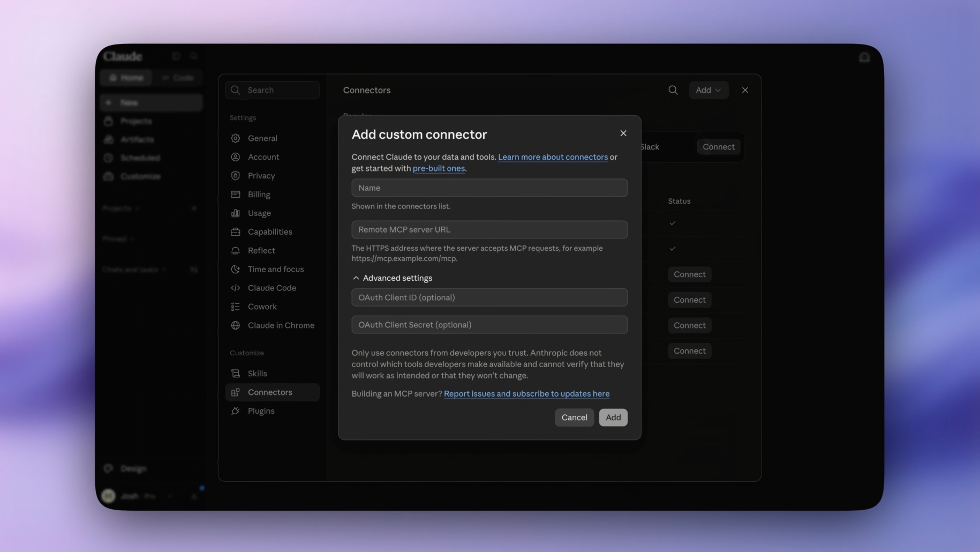980x552 pixels.
Task: Start a New chat from the sidebar
Action: (x=151, y=102)
